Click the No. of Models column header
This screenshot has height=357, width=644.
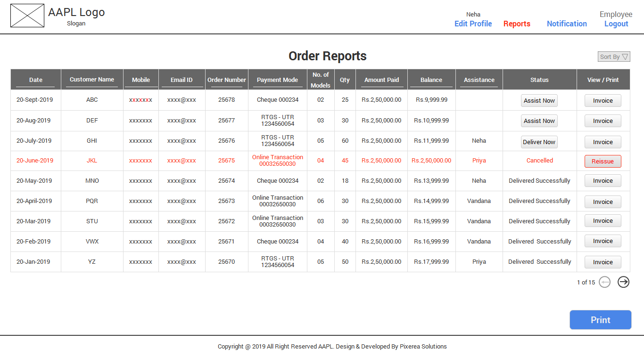[x=321, y=80]
